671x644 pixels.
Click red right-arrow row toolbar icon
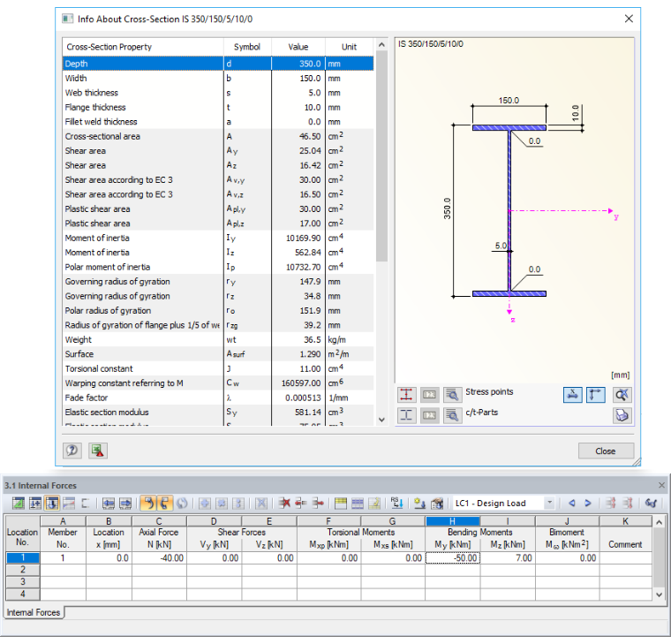point(318,504)
